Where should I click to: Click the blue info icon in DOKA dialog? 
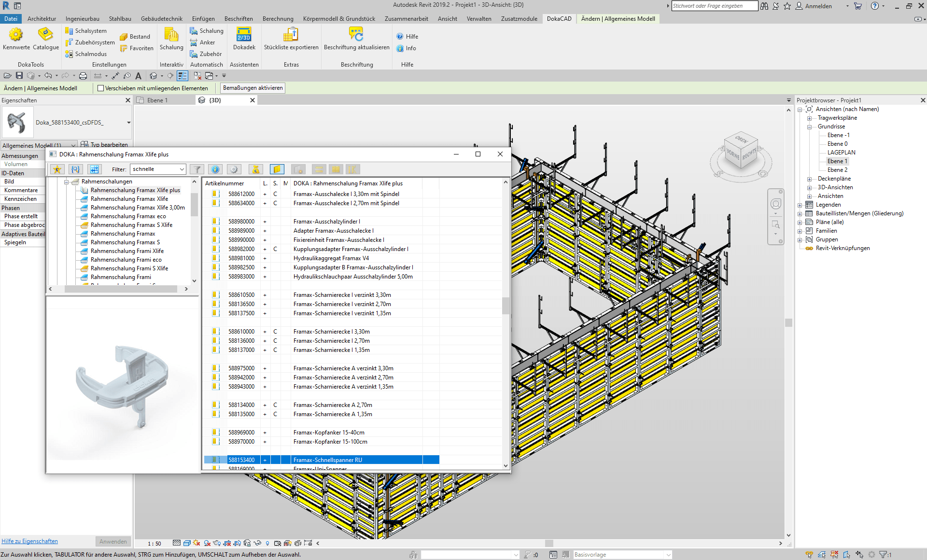(215, 169)
